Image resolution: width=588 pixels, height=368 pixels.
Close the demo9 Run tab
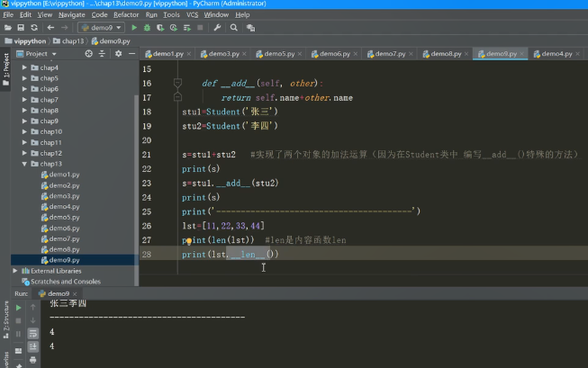(75, 294)
